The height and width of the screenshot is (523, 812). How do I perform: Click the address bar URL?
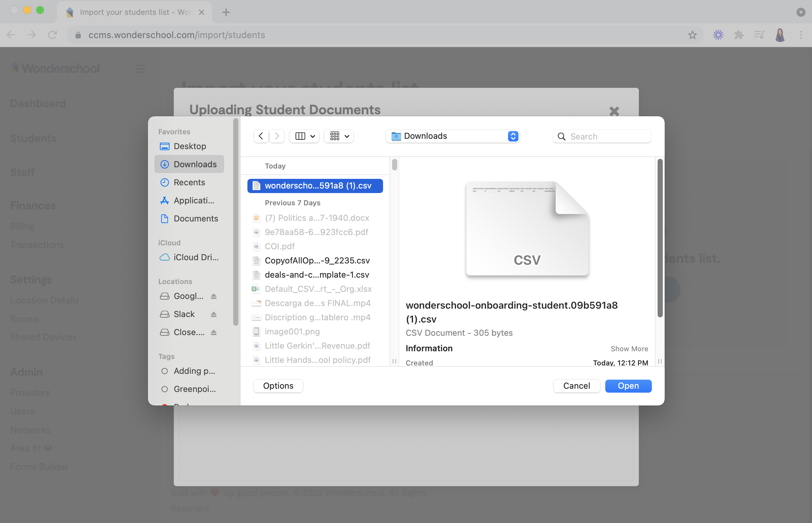177,35
